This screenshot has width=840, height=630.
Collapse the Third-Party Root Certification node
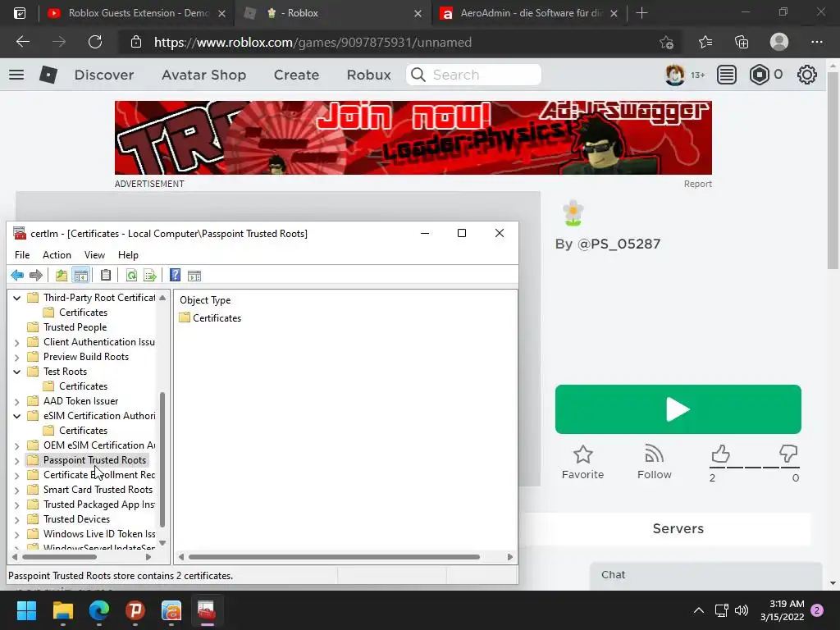pyautogui.click(x=16, y=298)
